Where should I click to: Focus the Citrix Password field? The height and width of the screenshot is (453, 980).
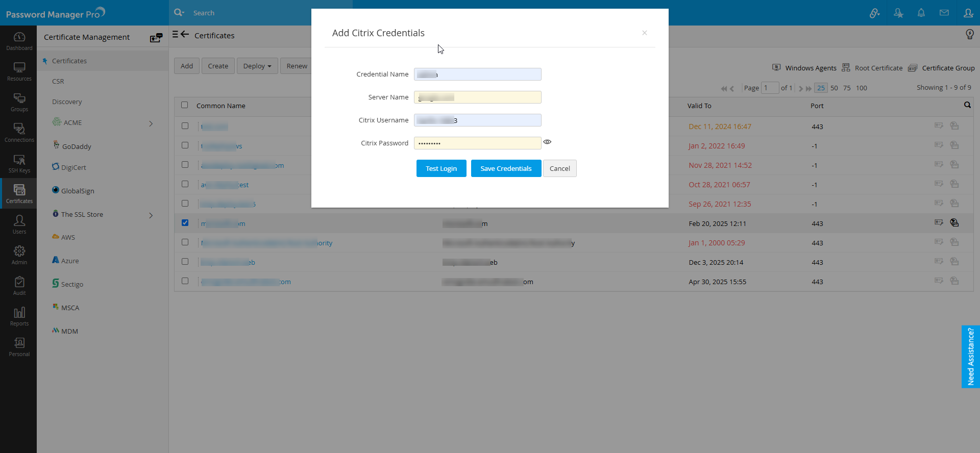click(478, 143)
